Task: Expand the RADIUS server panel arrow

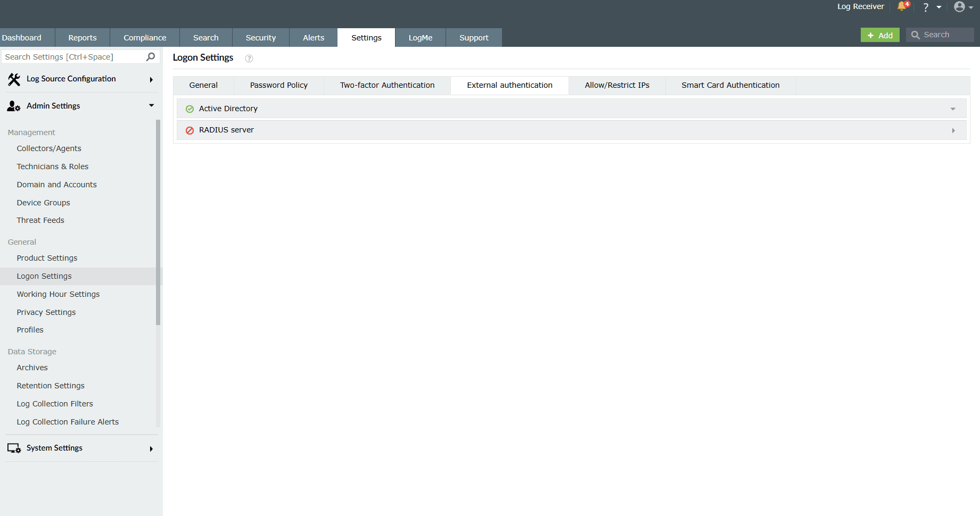Action: click(x=953, y=130)
